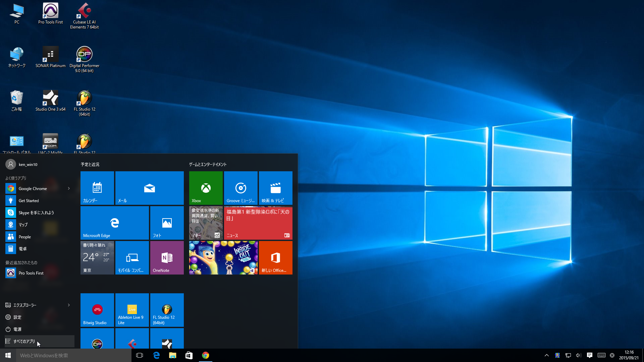Select FL Studio 12 (64bit) desktop icon
Screen dimensions: 644x362
[x=84, y=103]
